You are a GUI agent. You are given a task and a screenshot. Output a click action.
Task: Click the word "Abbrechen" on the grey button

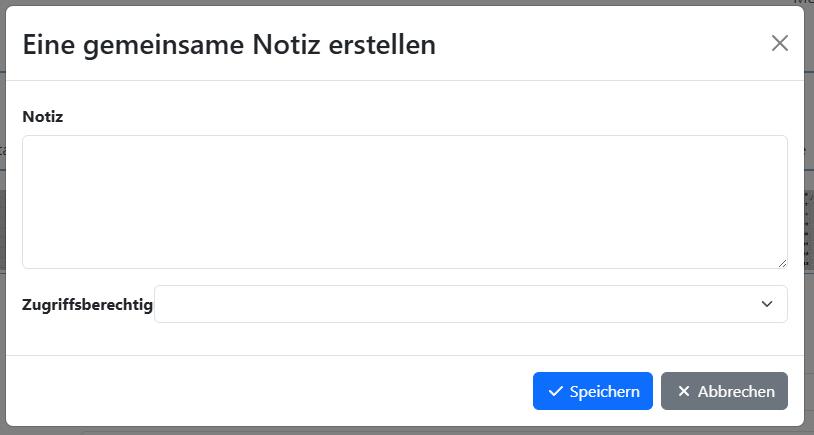736,391
